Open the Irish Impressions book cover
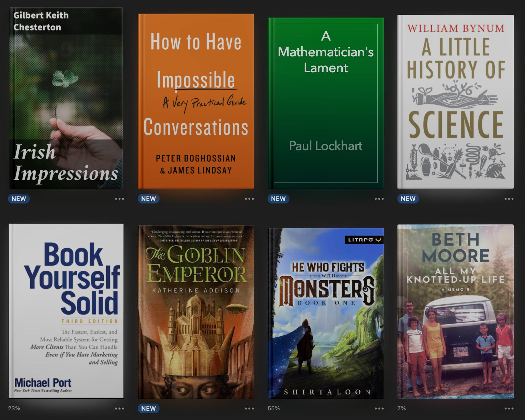The height and width of the screenshot is (420, 525). (66, 98)
